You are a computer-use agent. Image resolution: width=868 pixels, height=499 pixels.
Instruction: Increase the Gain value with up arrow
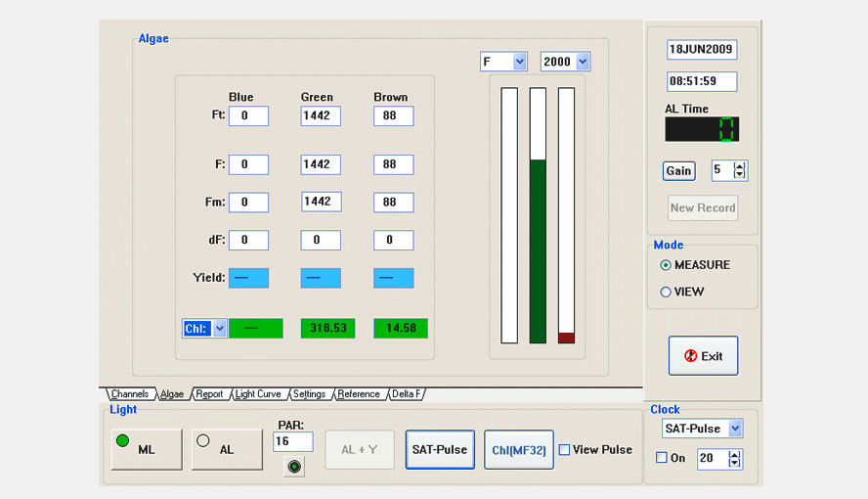tap(740, 166)
